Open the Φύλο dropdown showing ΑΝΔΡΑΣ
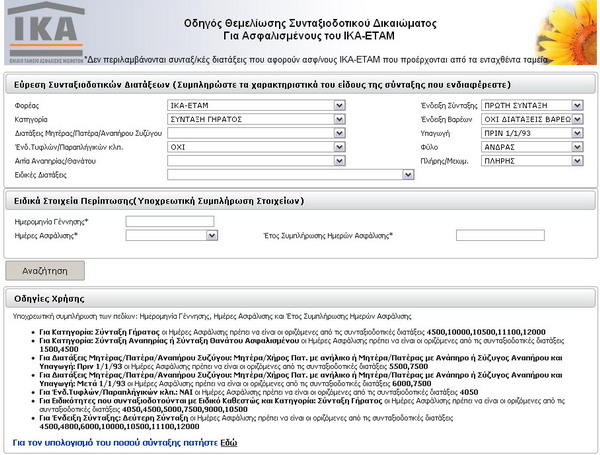Image resolution: width=600 pixels, height=455 pixels. [x=532, y=147]
